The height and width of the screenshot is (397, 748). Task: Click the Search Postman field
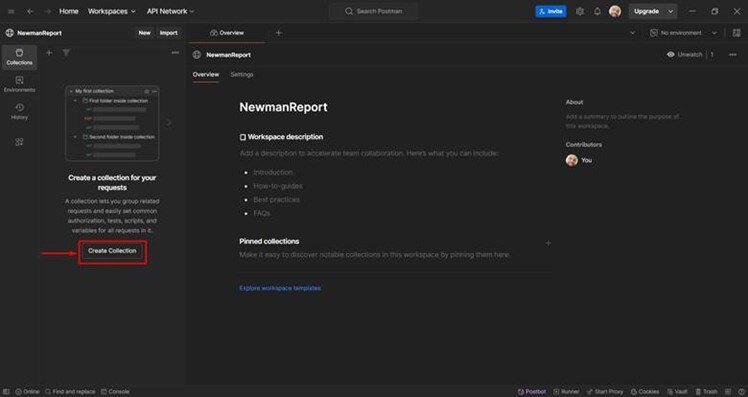tap(374, 11)
